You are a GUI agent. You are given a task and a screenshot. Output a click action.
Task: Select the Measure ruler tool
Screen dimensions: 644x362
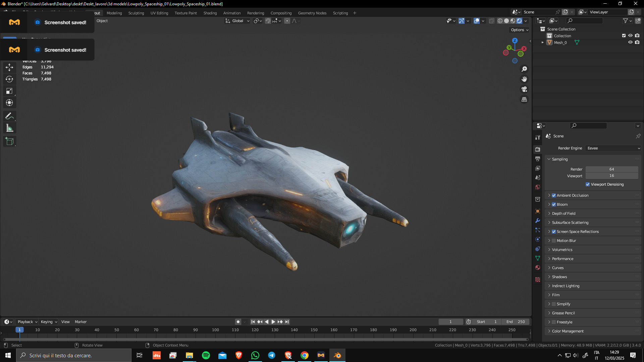point(9,128)
